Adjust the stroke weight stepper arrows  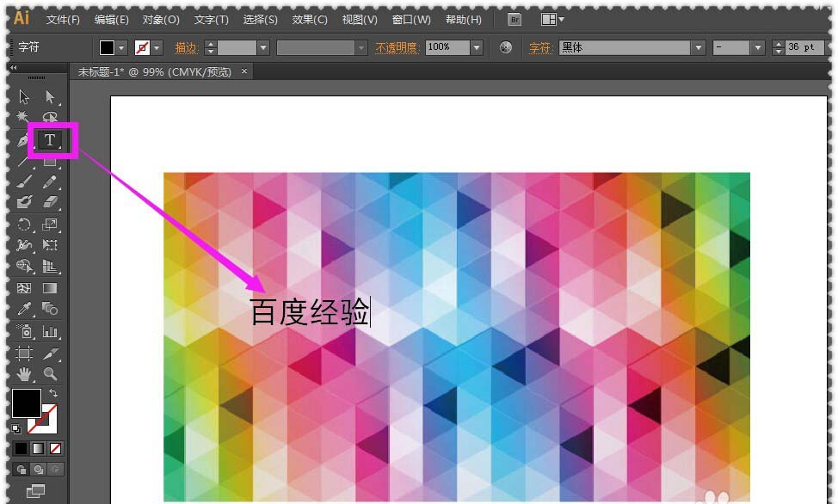coord(211,47)
